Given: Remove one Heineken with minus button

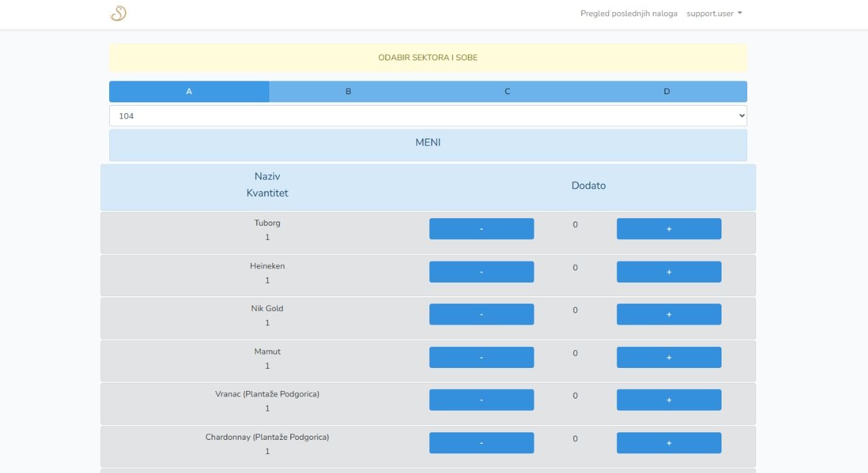Looking at the screenshot, I should point(481,272).
